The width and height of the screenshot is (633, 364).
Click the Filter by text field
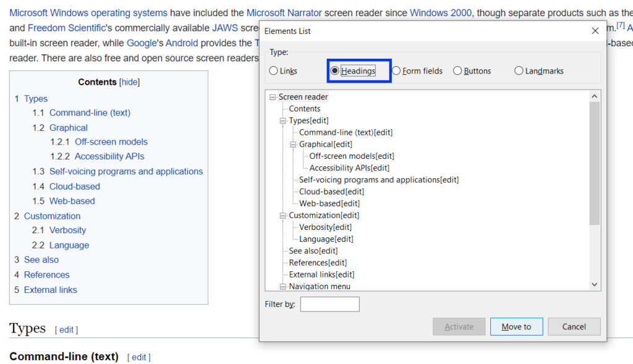point(330,304)
